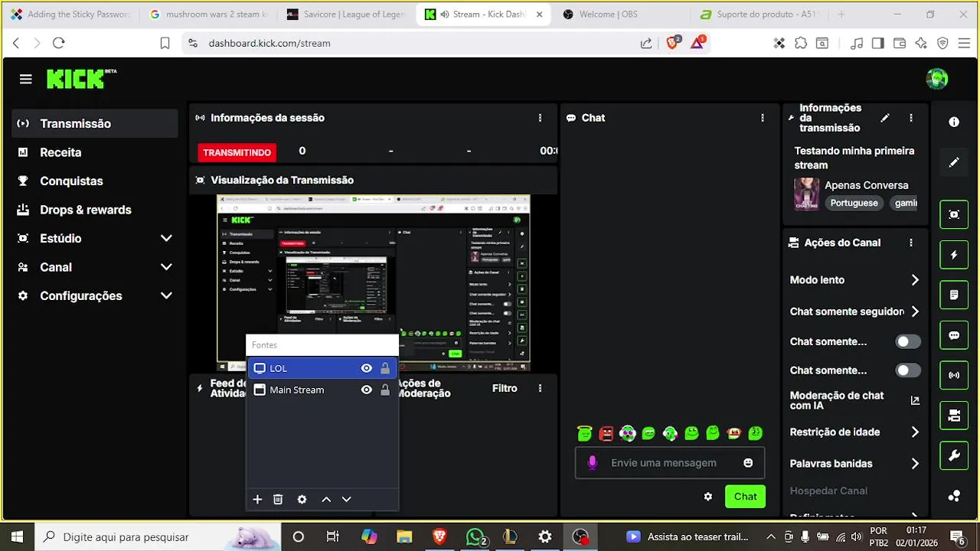Toggle the broadcast signal widget rail icon
This screenshot has height=551, width=980.
click(x=954, y=375)
